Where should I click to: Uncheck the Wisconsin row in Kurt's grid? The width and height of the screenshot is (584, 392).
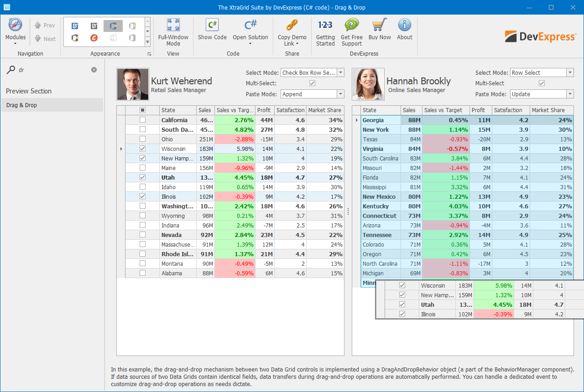coord(143,149)
